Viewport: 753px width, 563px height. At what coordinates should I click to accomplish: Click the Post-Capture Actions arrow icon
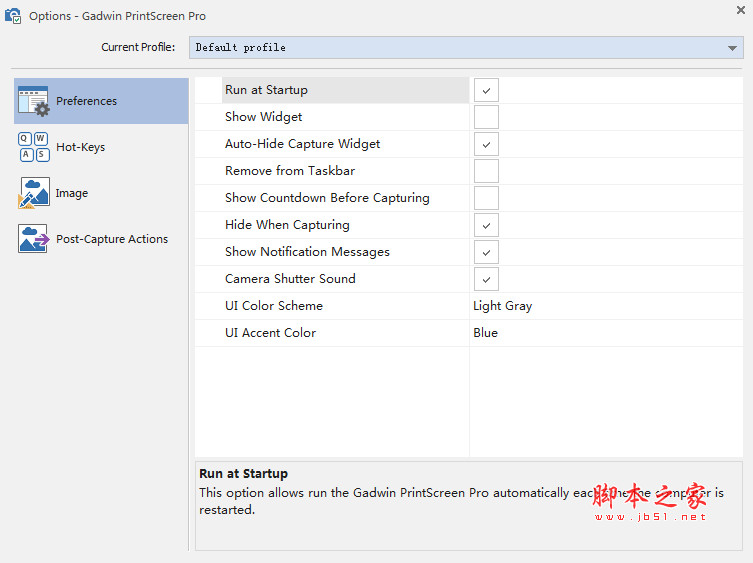(34, 239)
